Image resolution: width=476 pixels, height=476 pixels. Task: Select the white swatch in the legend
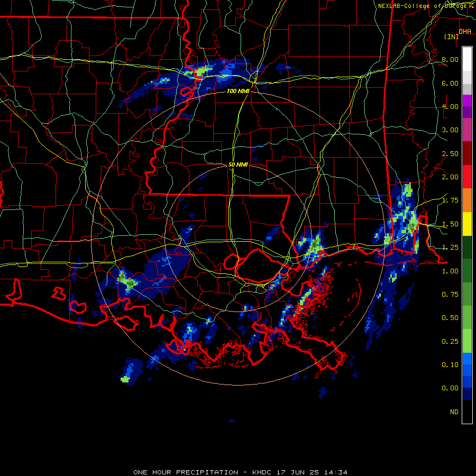coord(467,59)
